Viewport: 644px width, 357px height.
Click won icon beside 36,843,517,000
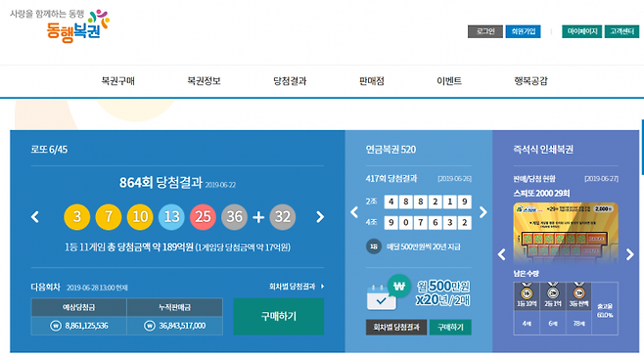click(150, 326)
